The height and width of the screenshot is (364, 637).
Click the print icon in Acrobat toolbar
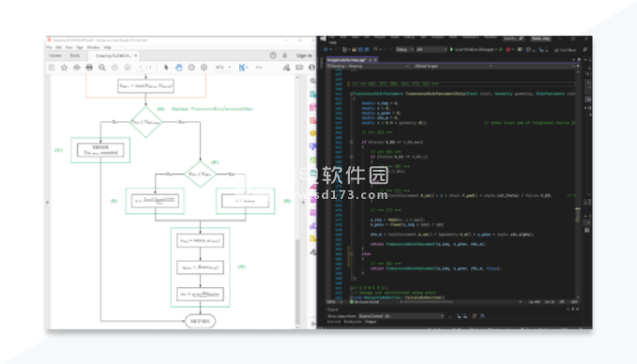click(x=89, y=68)
